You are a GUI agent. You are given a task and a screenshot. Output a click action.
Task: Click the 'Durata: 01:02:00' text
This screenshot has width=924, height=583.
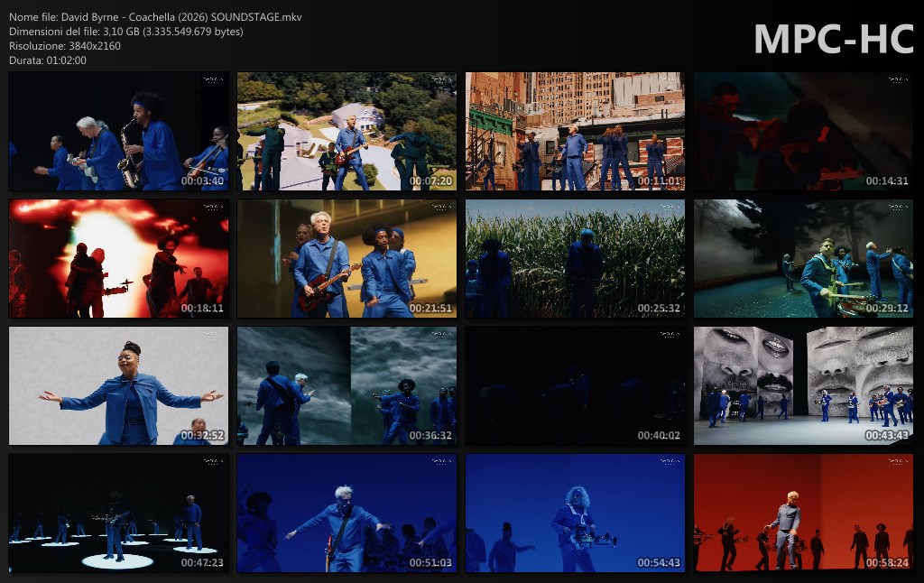pos(48,60)
